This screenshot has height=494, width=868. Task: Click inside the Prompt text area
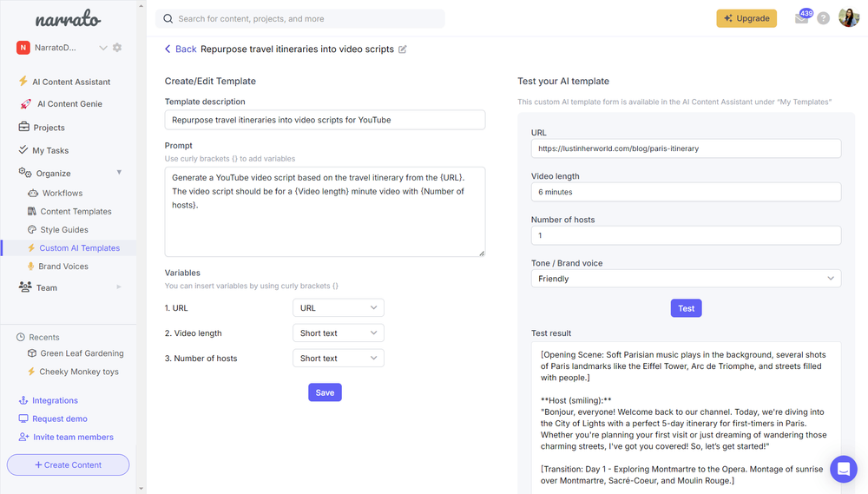[325, 212]
